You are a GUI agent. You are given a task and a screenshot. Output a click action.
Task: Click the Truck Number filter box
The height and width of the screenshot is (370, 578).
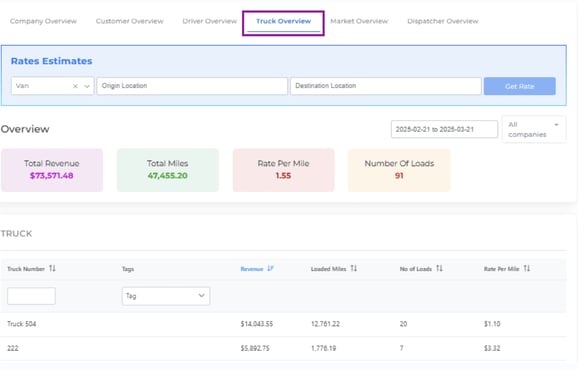[31, 296]
